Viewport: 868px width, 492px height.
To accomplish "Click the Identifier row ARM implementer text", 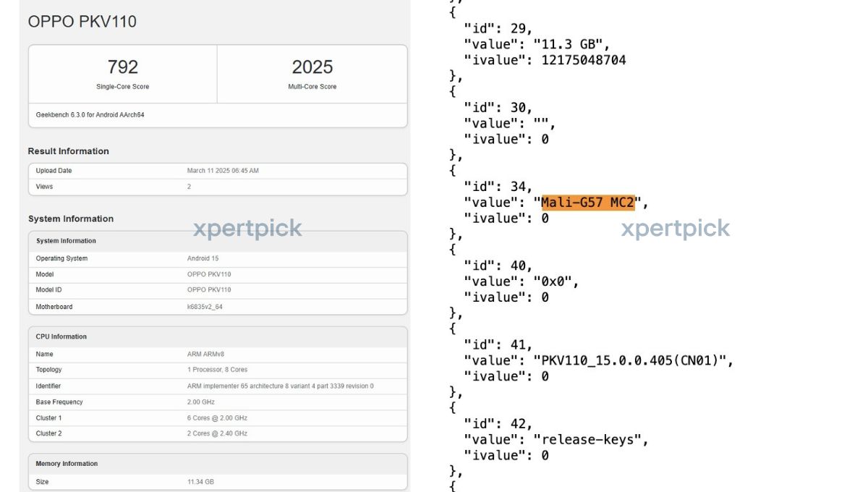I will point(280,386).
